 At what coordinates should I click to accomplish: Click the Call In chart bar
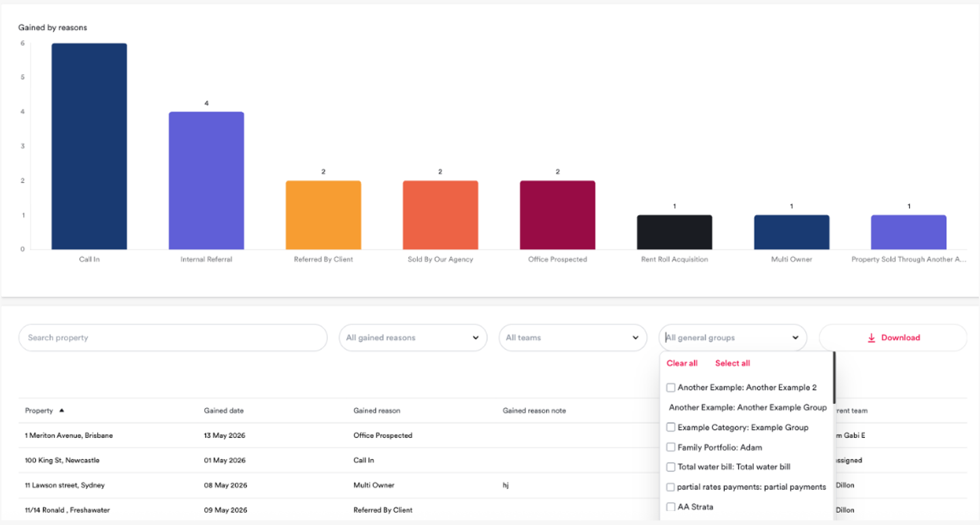tap(89, 146)
